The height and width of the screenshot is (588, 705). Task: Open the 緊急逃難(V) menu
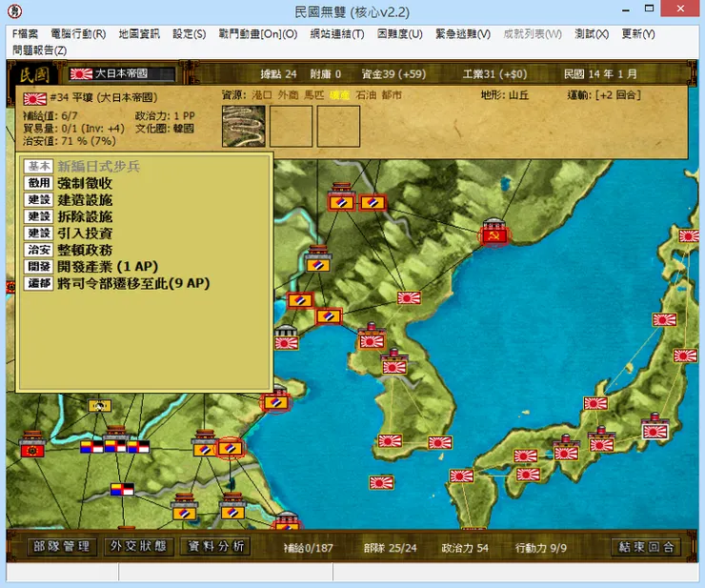click(463, 34)
